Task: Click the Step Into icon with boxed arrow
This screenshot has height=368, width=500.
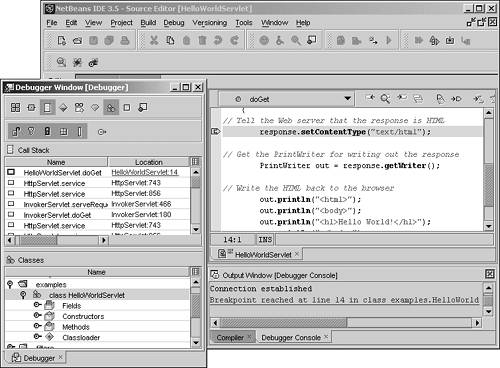Action: (450, 41)
